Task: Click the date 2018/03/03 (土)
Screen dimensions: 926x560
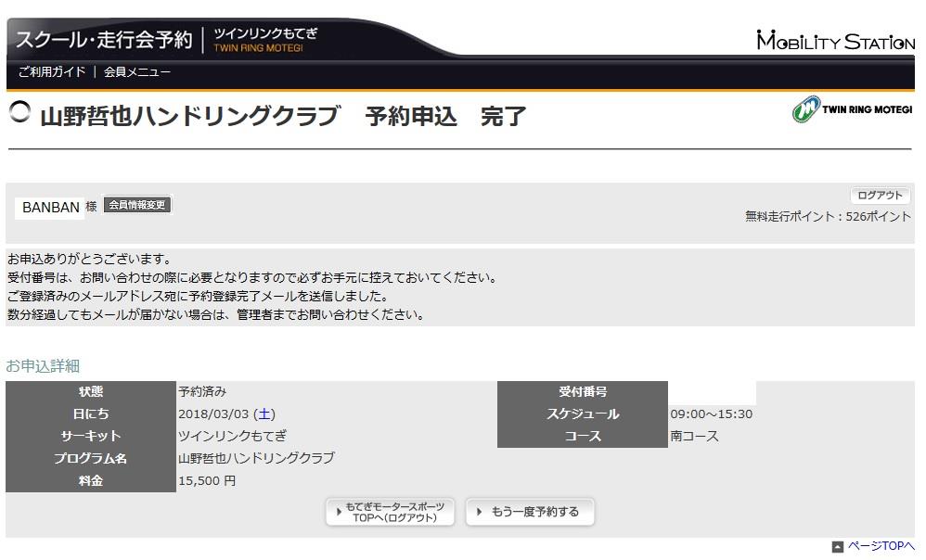Action: click(x=226, y=414)
